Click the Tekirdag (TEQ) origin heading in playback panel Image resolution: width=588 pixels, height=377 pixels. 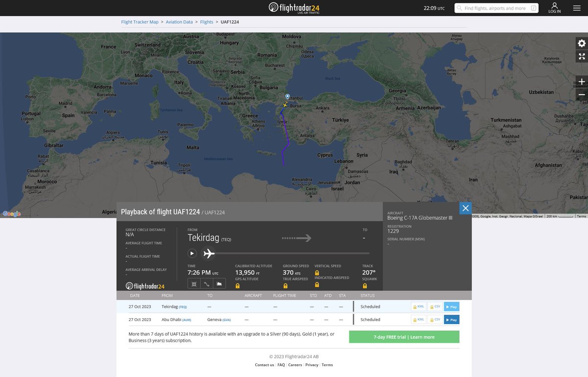click(x=209, y=238)
